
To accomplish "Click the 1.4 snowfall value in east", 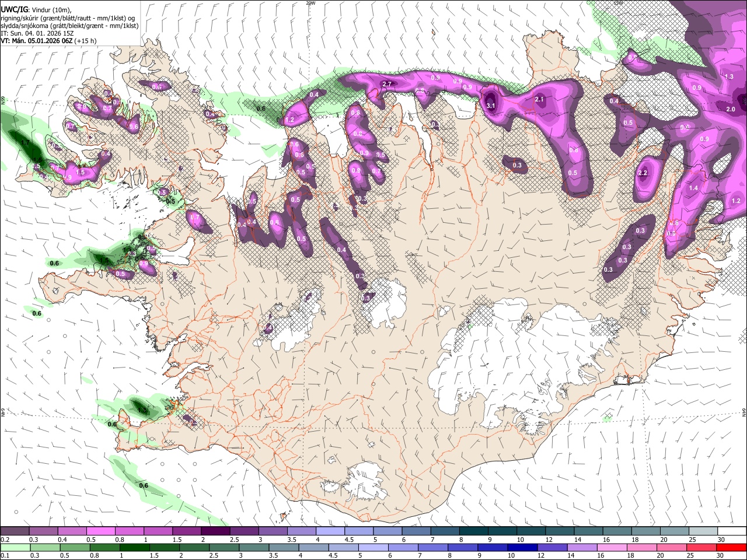I will click(693, 188).
